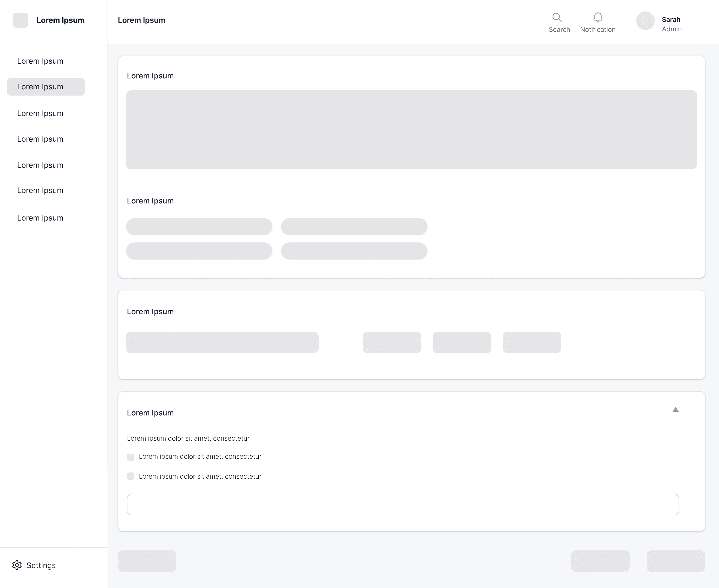This screenshot has height=588, width=719.
Task: Click Sarah's round avatar placeholder
Action: (645, 21)
